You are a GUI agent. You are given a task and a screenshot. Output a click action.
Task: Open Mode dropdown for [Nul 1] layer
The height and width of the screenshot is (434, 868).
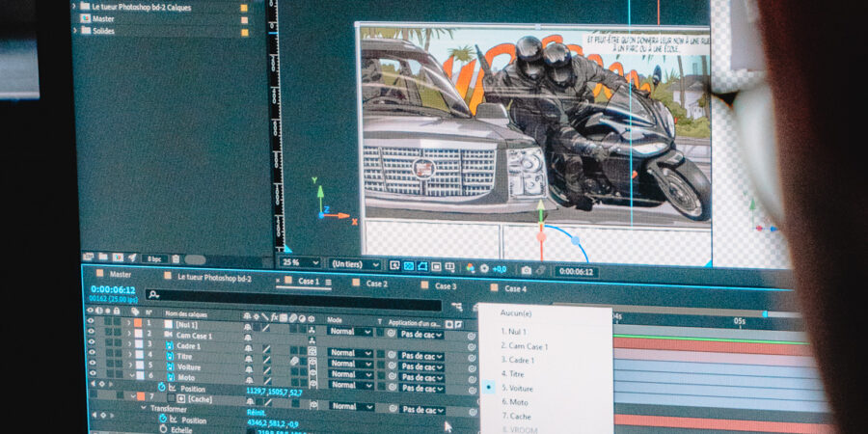(x=350, y=332)
